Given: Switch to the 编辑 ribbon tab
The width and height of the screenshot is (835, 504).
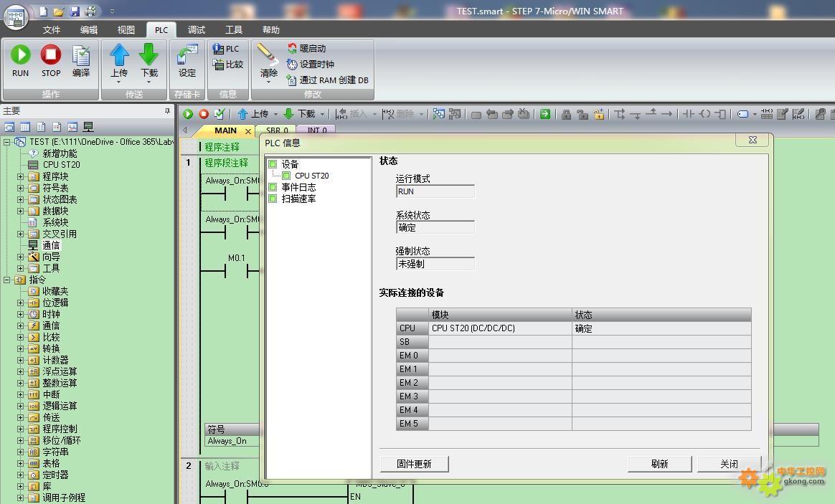Looking at the screenshot, I should pos(89,30).
